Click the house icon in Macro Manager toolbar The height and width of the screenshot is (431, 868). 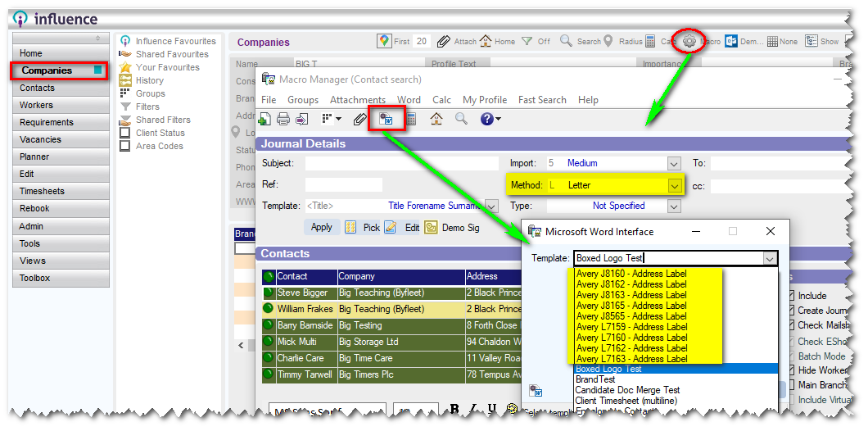click(436, 119)
